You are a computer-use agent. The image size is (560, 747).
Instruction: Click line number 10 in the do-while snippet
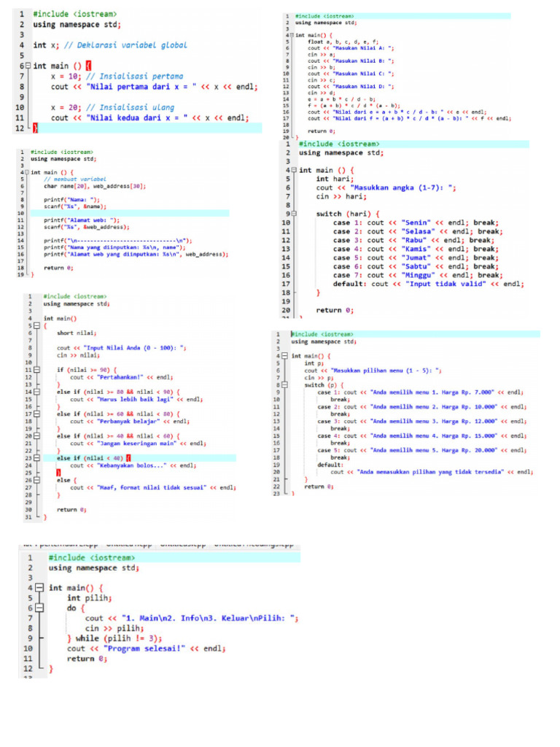tap(28, 648)
